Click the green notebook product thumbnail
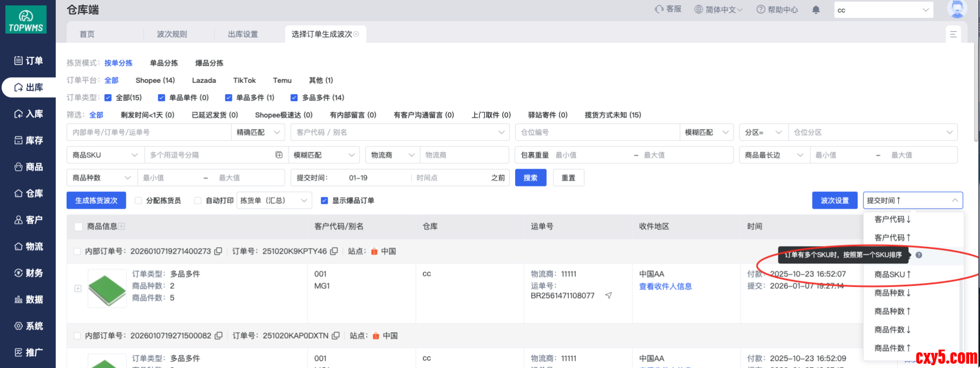 107,288
